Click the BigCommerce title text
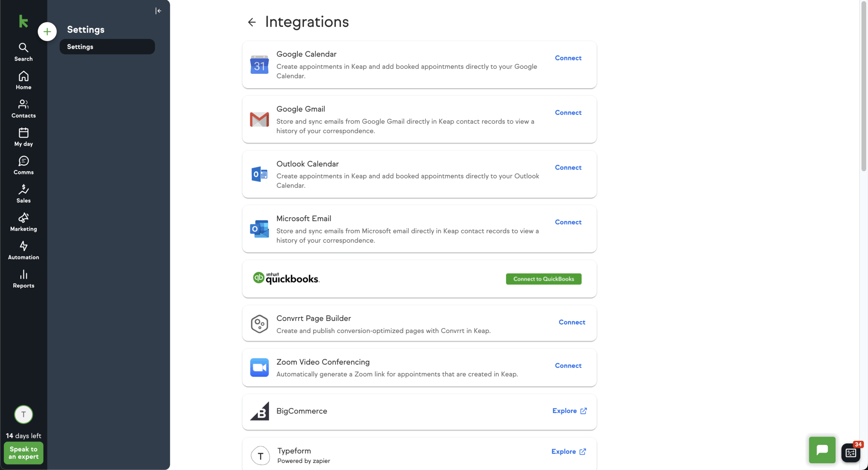This screenshot has width=868, height=470. pyautogui.click(x=301, y=411)
